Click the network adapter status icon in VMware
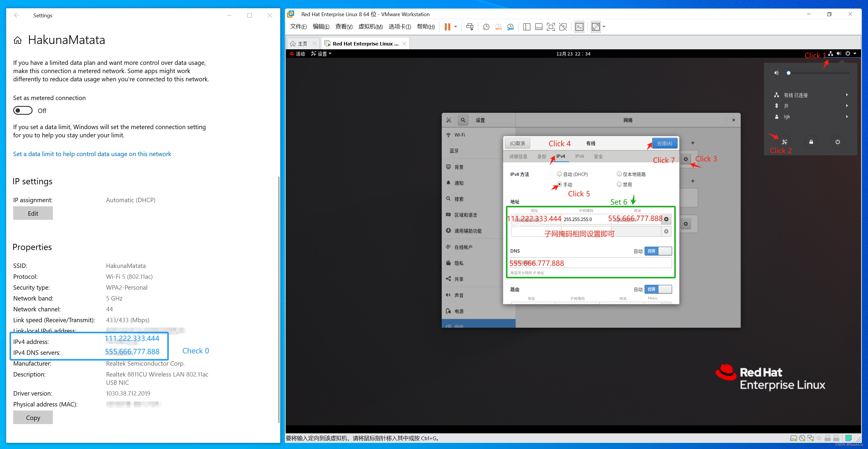Viewport: 868px width, 449px height. (810, 438)
